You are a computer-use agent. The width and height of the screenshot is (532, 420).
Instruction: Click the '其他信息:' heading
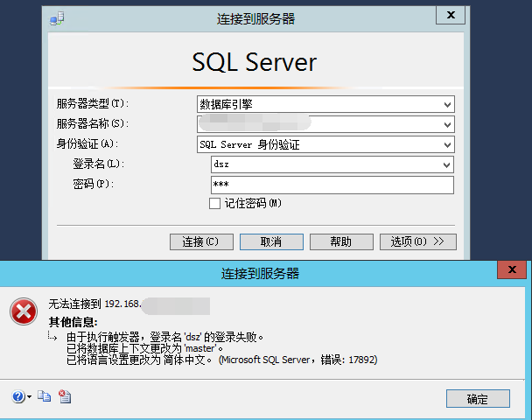tap(73, 322)
